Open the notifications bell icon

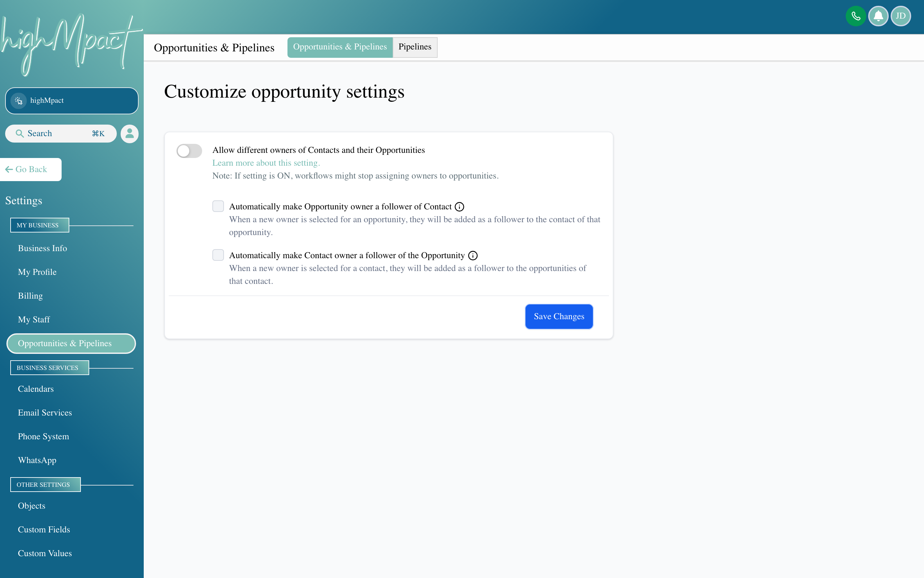[878, 16]
